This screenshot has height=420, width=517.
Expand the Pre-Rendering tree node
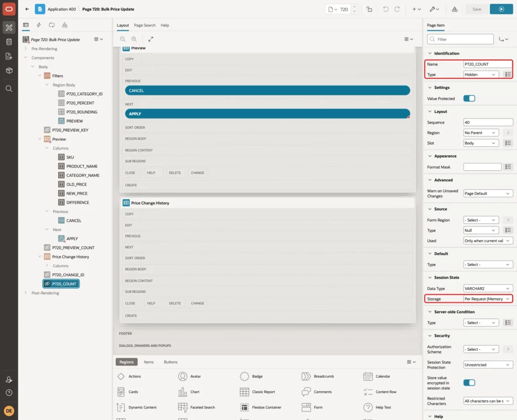pyautogui.click(x=25, y=48)
